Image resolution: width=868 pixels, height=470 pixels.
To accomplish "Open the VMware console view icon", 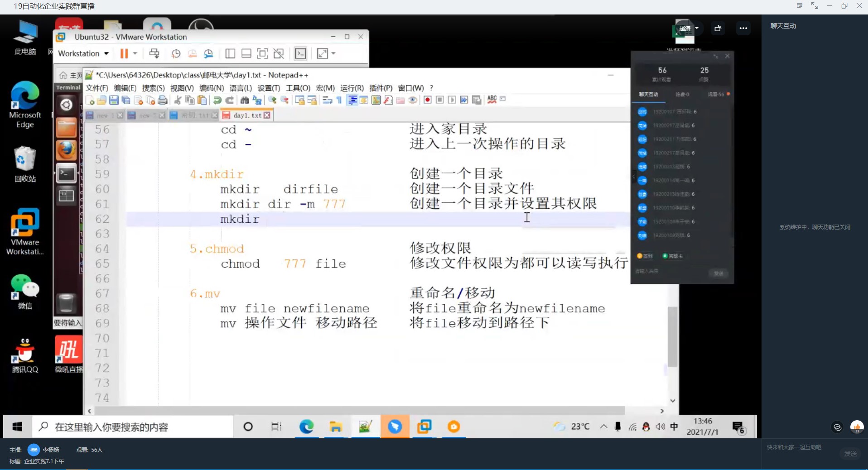I will coord(300,54).
